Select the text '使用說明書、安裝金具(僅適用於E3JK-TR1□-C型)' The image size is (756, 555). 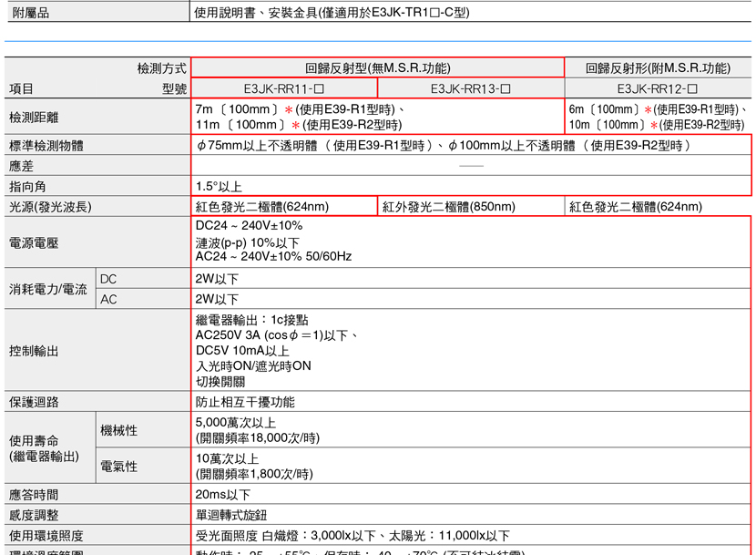tap(332, 13)
